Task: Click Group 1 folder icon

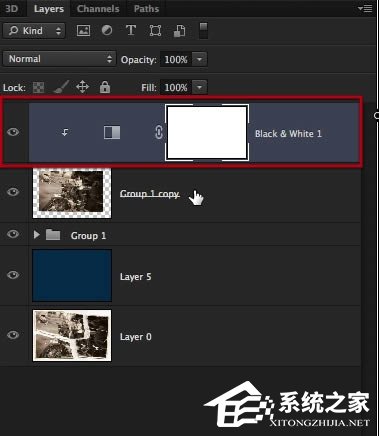Action: coord(53,235)
